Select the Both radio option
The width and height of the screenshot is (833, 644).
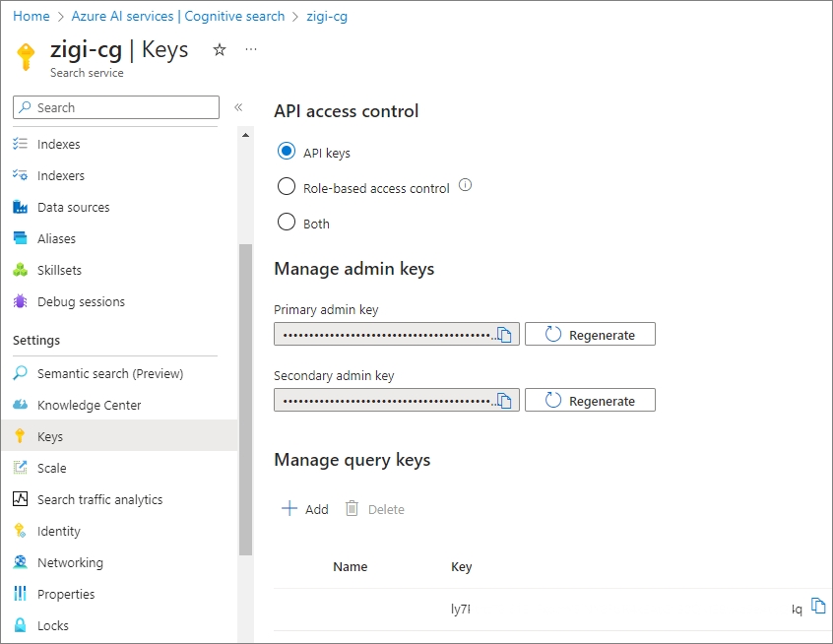tap(287, 222)
